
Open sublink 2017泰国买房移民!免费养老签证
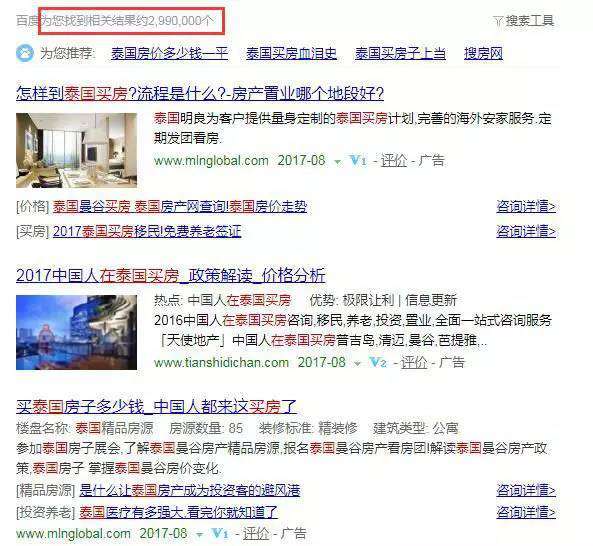click(147, 231)
